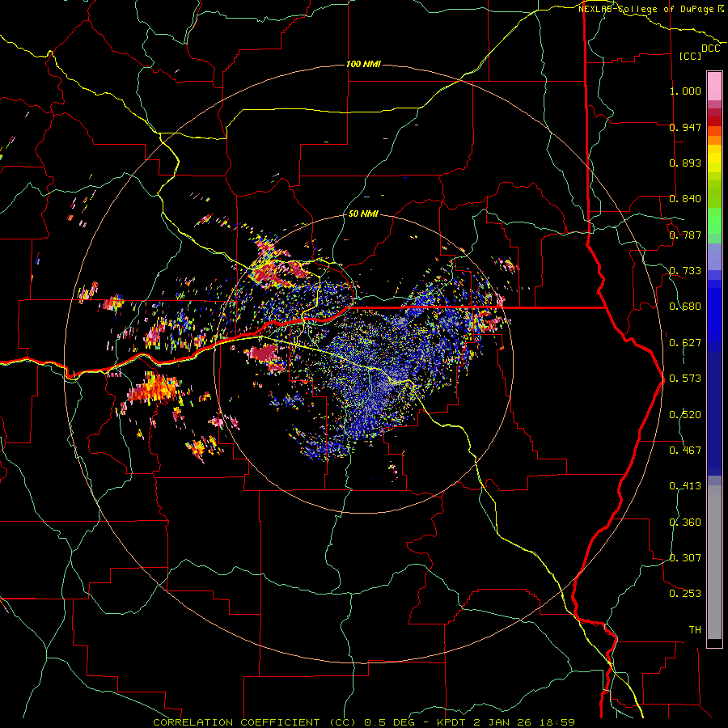Click the 0.733 legend value
This screenshot has height=728, width=728.
click(x=685, y=271)
